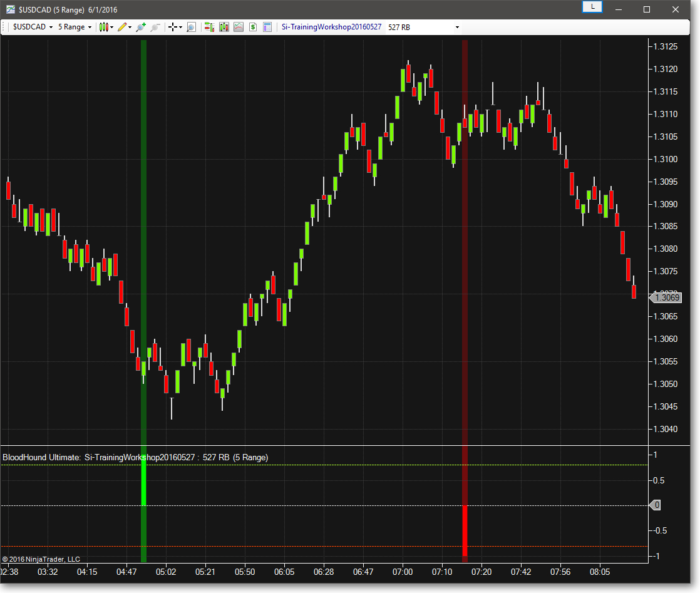Open the 5 Range interval dropdown
Viewport: 700px width, 593px height.
75,27
